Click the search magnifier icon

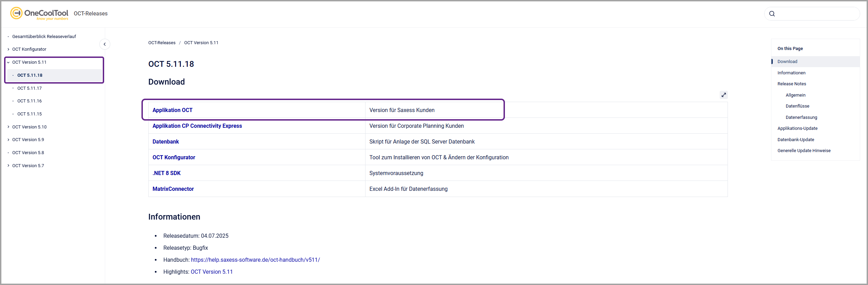(772, 14)
